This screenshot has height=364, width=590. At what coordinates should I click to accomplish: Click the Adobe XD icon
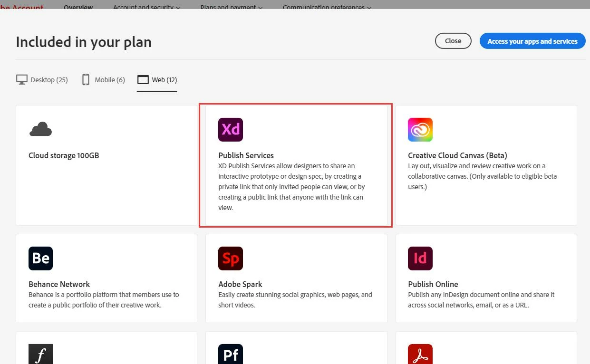click(x=231, y=129)
